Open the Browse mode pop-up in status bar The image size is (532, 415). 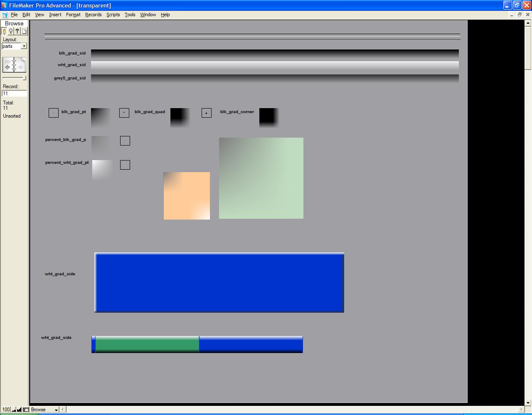click(x=44, y=410)
